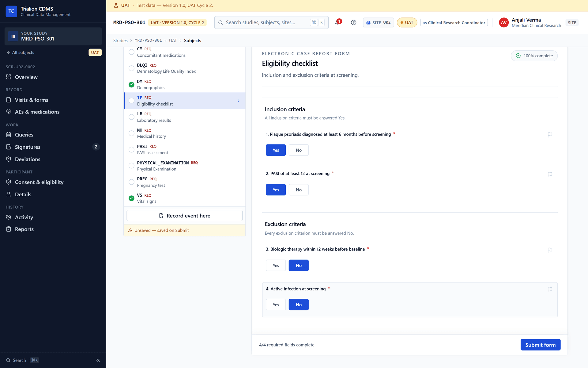
Task: Click the TC Trialion logo
Action: (x=11, y=11)
